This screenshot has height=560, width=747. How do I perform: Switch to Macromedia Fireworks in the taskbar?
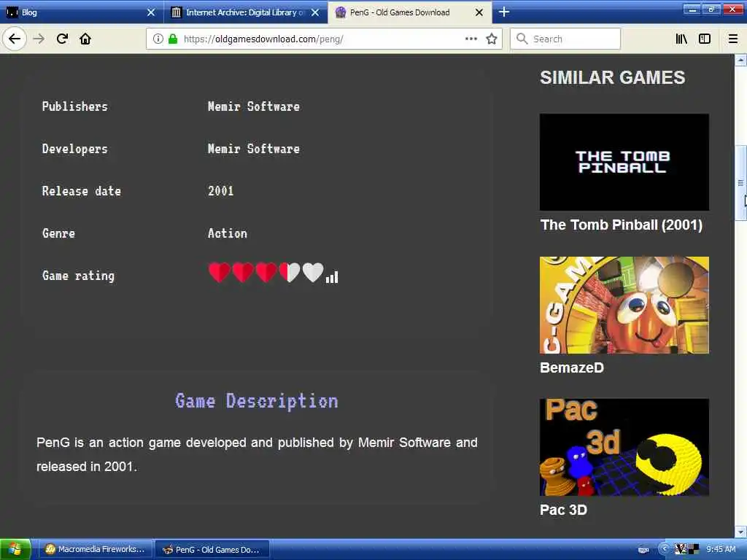tap(95, 550)
